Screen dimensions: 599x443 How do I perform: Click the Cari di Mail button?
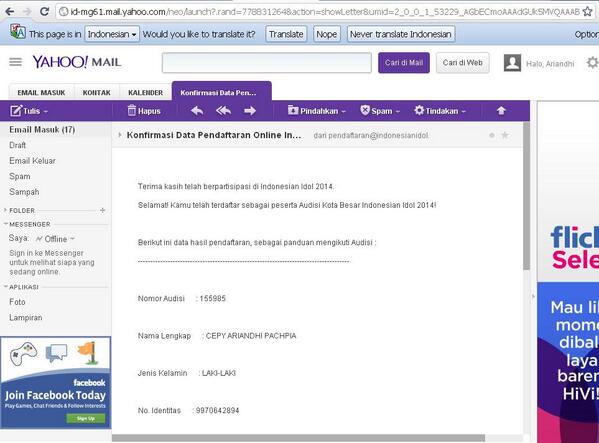pos(404,63)
